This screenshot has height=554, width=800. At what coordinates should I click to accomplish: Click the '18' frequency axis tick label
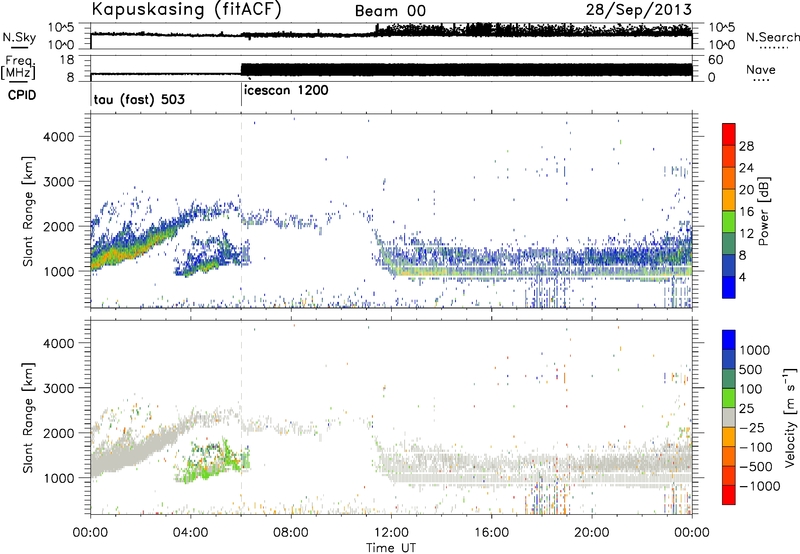coord(67,60)
